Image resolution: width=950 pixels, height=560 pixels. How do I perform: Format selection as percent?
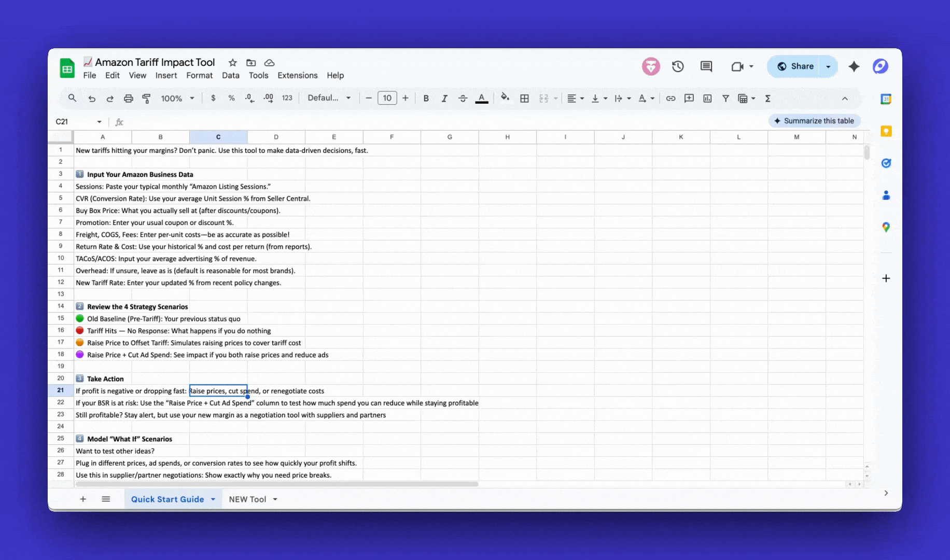point(231,98)
